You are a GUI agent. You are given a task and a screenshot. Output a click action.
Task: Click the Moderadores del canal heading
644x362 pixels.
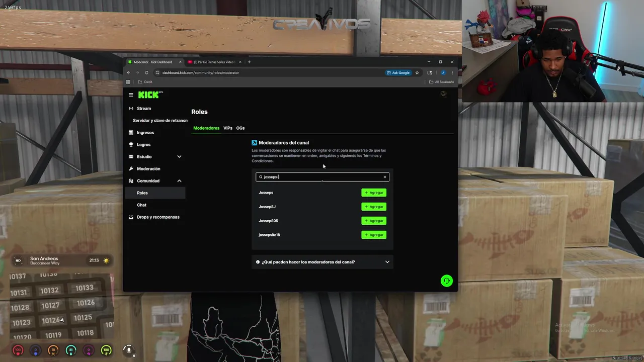(284, 143)
